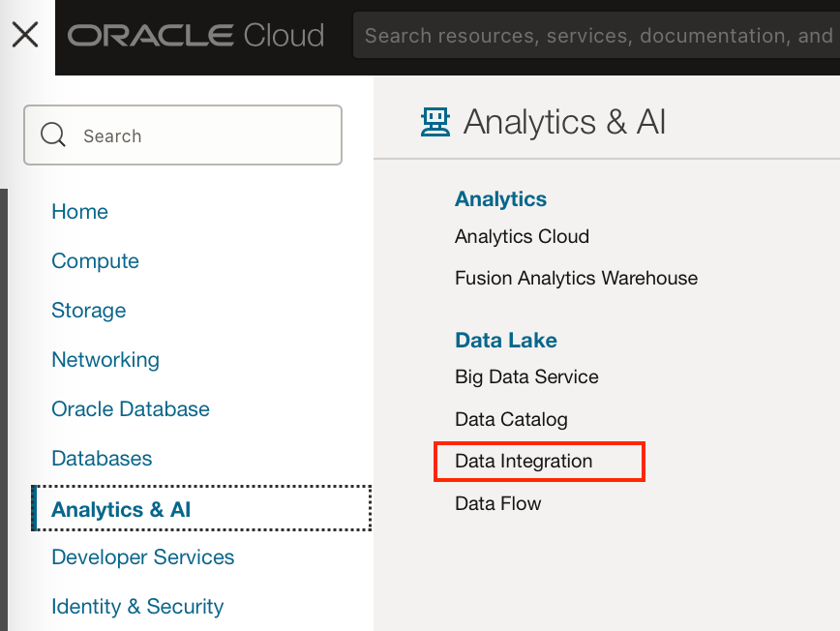The width and height of the screenshot is (840, 631).
Task: Open the Developer Services section
Action: [x=142, y=557]
